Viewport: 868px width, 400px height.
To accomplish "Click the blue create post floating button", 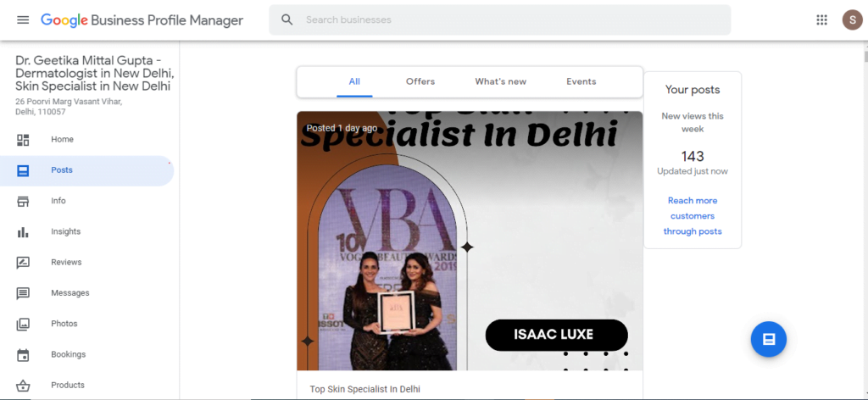I will pyautogui.click(x=768, y=339).
